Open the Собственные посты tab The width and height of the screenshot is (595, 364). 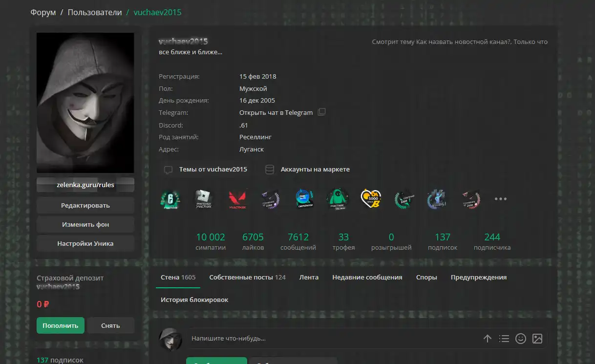pos(247,277)
